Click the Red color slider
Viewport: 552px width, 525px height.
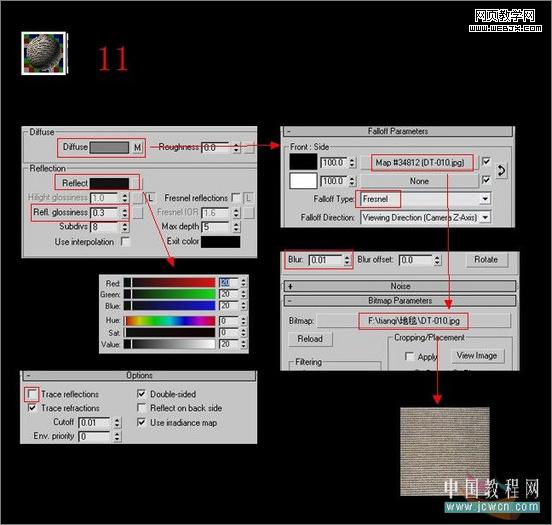pyautogui.click(x=170, y=283)
